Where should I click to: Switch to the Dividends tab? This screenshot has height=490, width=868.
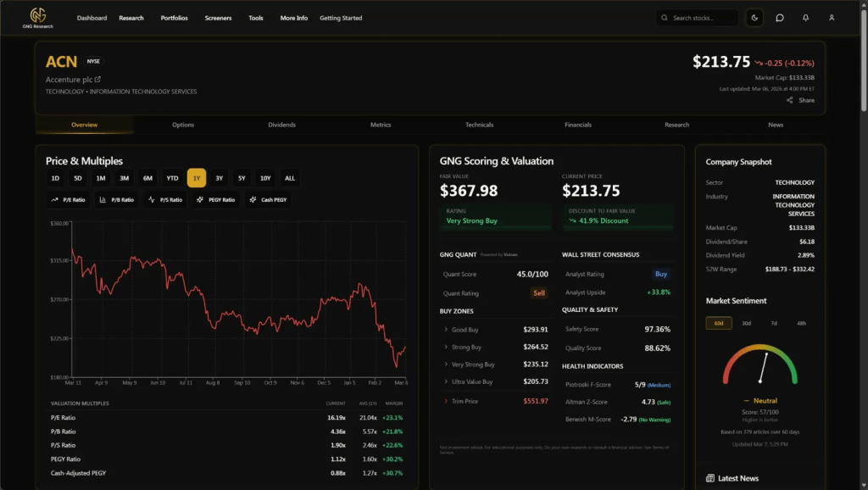click(x=282, y=125)
